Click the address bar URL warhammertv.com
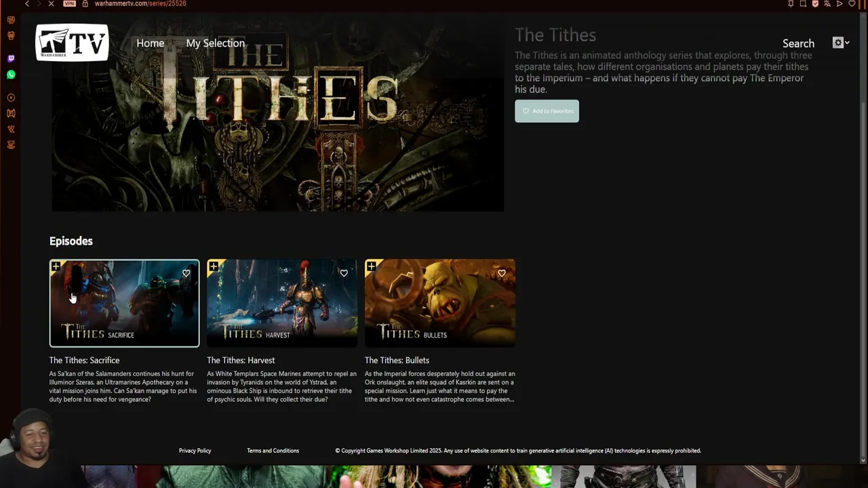This screenshot has height=488, width=868. click(x=140, y=3)
